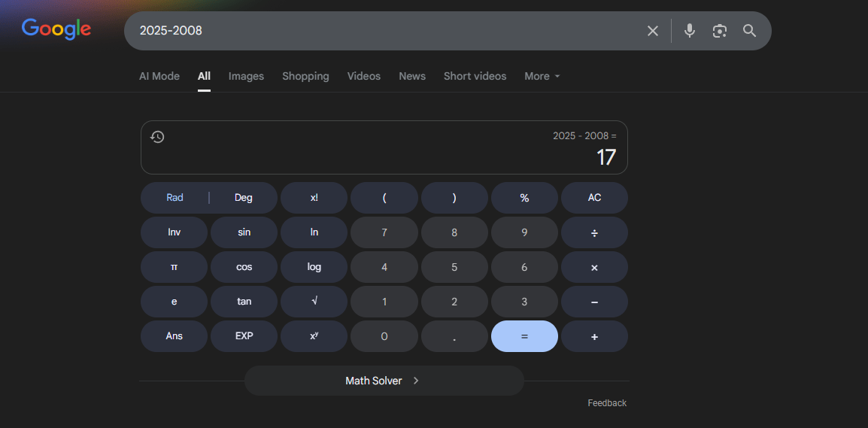
Task: Open the Videos tab
Action: coord(364,77)
